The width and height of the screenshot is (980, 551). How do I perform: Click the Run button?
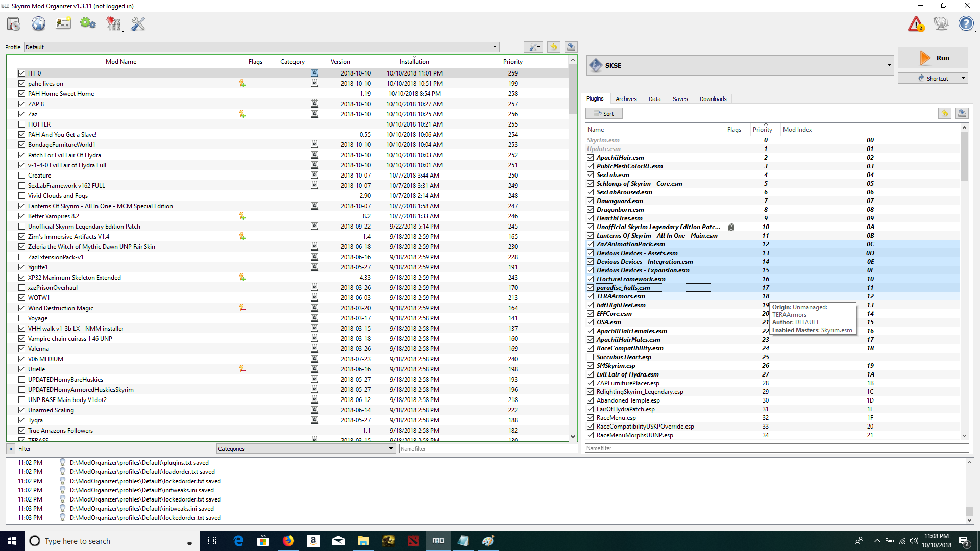933,58
